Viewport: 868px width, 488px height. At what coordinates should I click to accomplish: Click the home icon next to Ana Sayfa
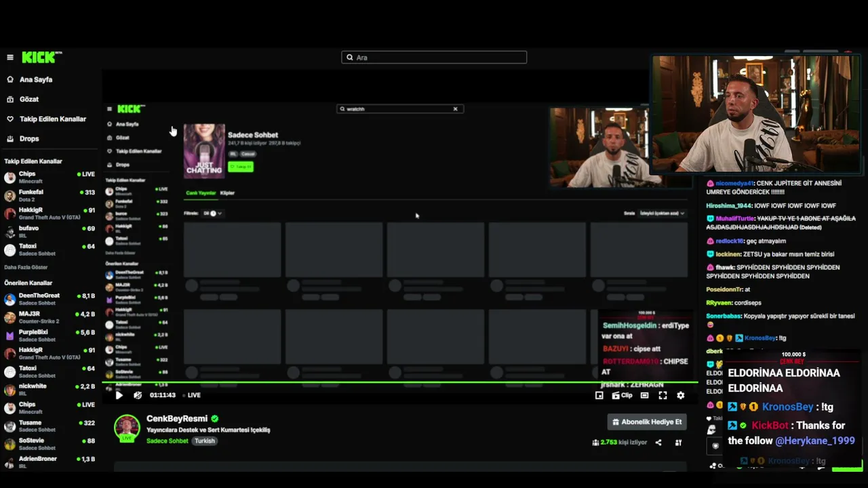tap(10, 79)
